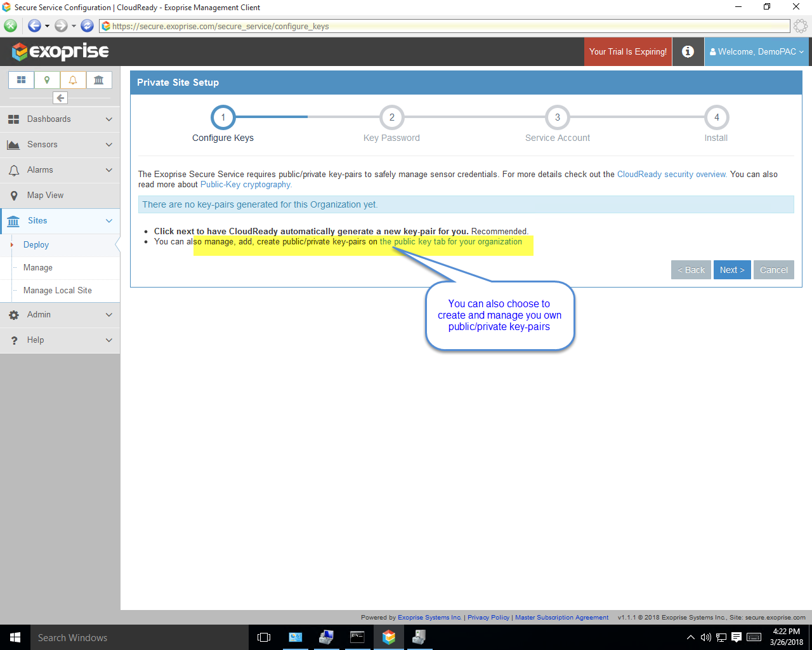
Task: Open the touch keyboard tray icon
Action: click(754, 637)
